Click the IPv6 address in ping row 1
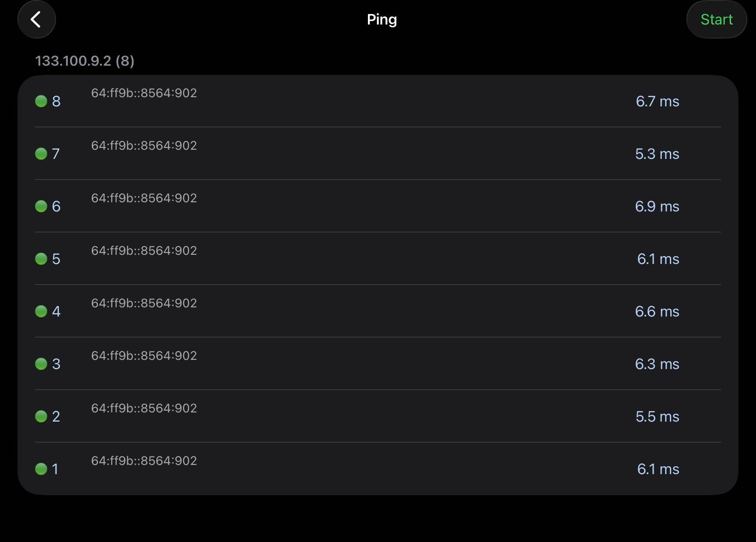This screenshot has height=542, width=756. click(144, 461)
